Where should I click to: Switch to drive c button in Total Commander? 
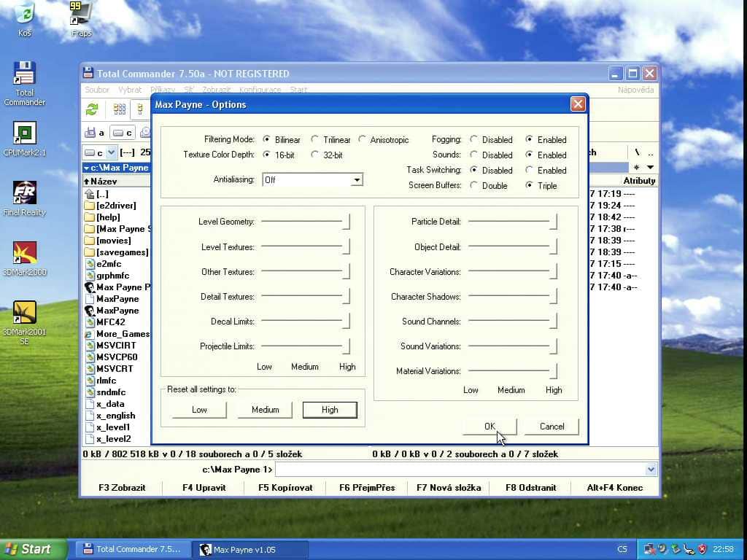[x=122, y=133]
